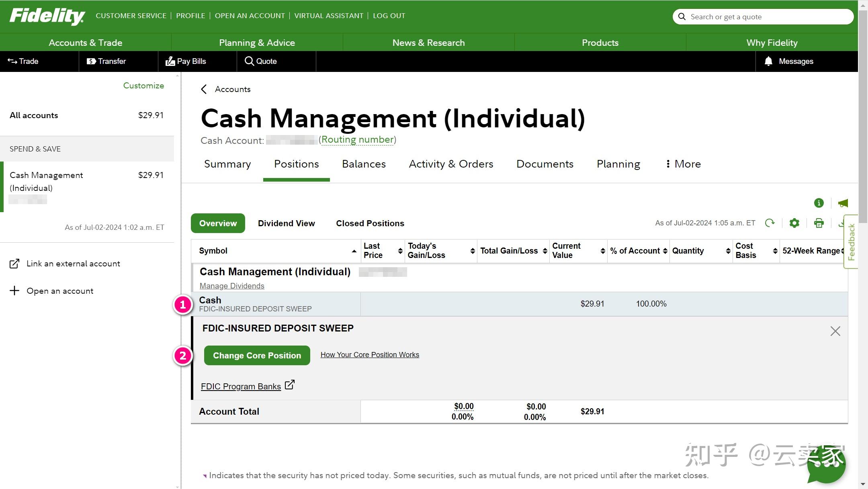Open positions settings gear icon
The image size is (868, 489).
coord(794,223)
